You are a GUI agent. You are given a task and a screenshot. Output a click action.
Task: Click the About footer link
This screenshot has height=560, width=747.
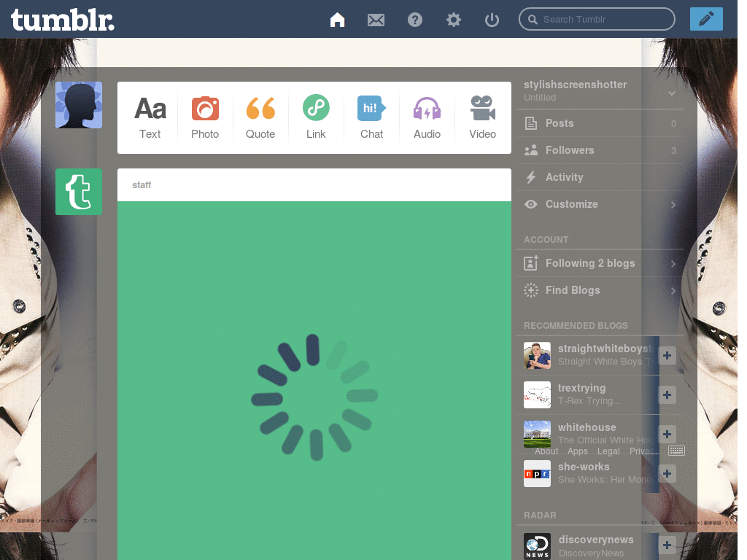pos(546,451)
